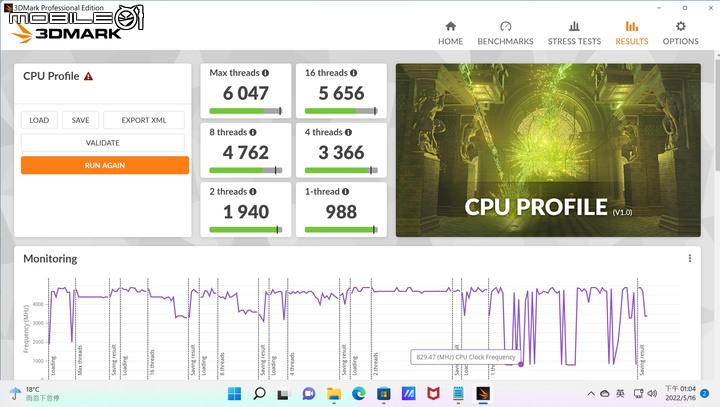Viewport: 720px width, 407px height.
Task: Click the 1-thread score bar
Action: click(x=341, y=230)
